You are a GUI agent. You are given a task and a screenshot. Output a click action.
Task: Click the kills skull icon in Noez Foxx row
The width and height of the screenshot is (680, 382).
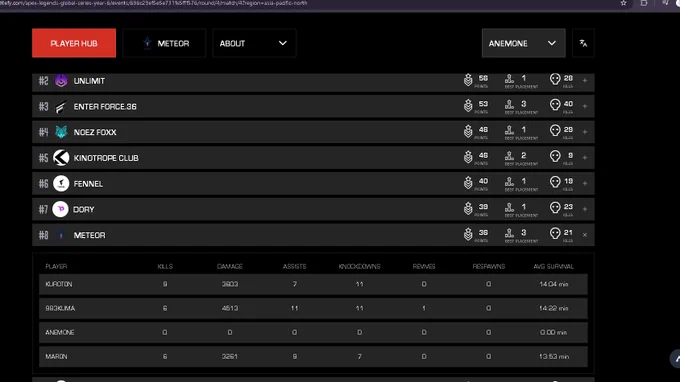(x=555, y=131)
